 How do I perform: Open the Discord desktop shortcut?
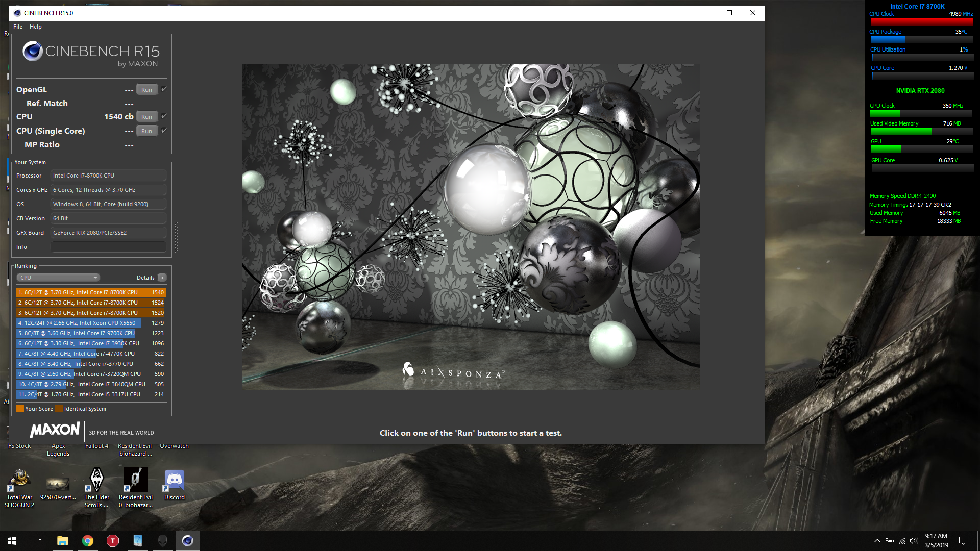(x=175, y=480)
